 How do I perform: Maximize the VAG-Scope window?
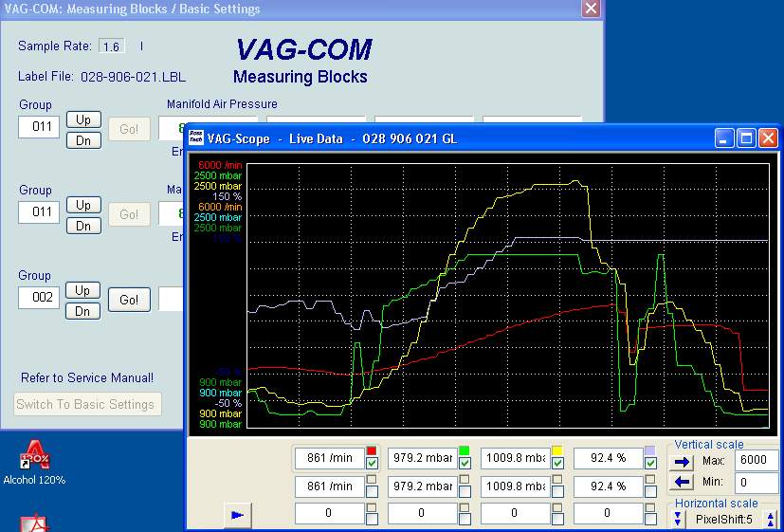tap(746, 138)
